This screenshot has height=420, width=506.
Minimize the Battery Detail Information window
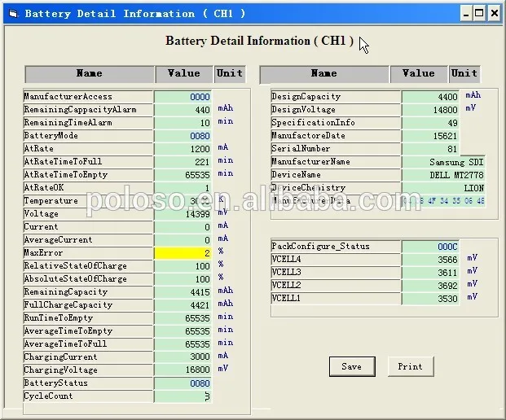(x=466, y=13)
